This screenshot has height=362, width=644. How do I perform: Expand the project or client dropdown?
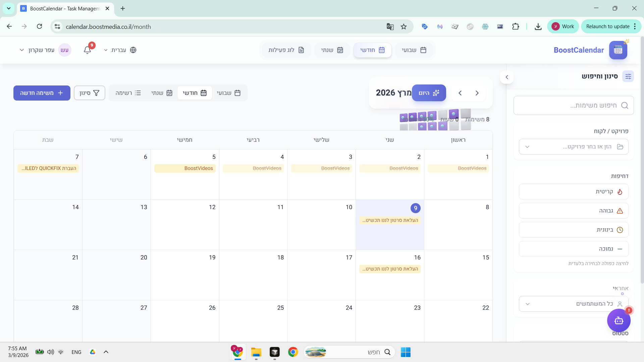(574, 147)
